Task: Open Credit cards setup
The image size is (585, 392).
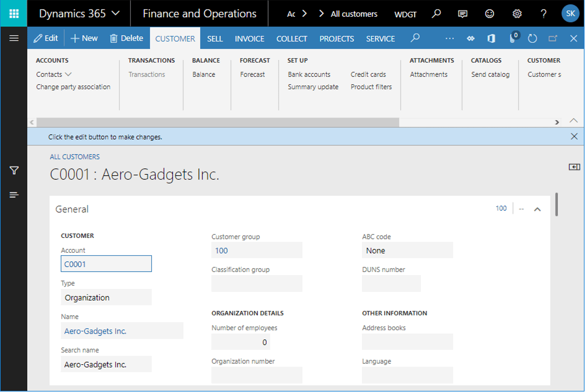Action: [368, 74]
